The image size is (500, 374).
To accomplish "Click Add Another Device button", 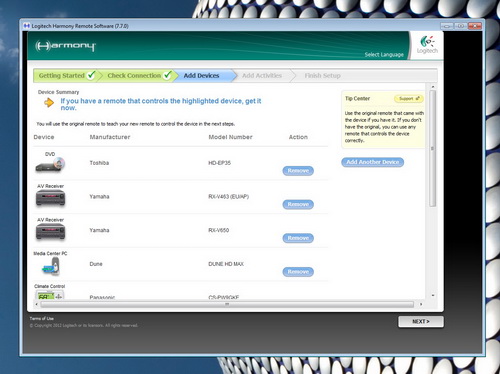I will [373, 162].
